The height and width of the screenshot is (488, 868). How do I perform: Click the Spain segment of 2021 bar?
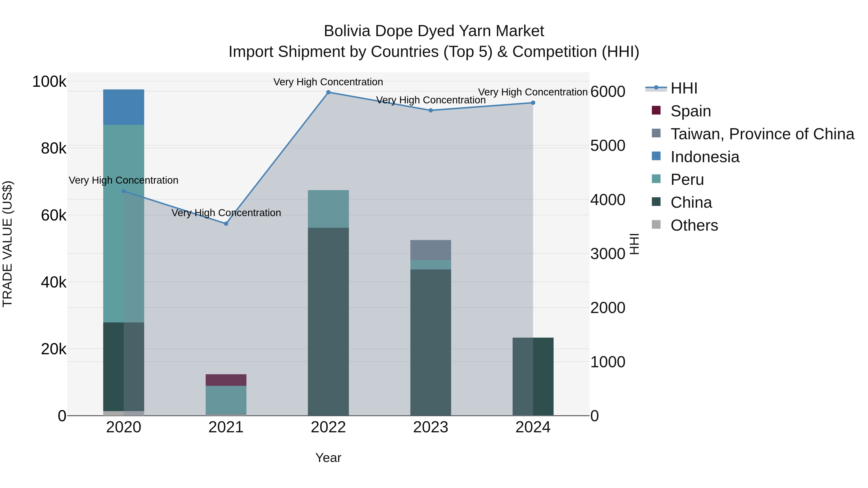click(226, 380)
